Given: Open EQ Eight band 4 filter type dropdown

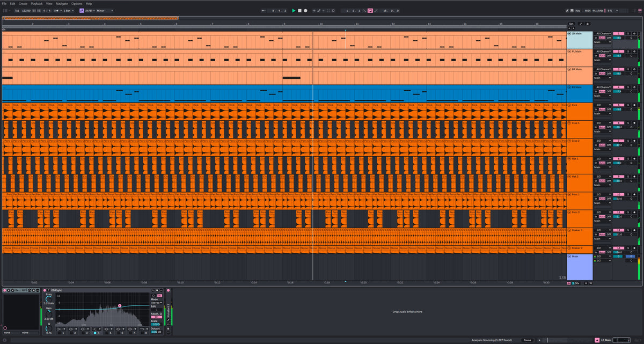Looking at the screenshot, I should click(97, 329).
